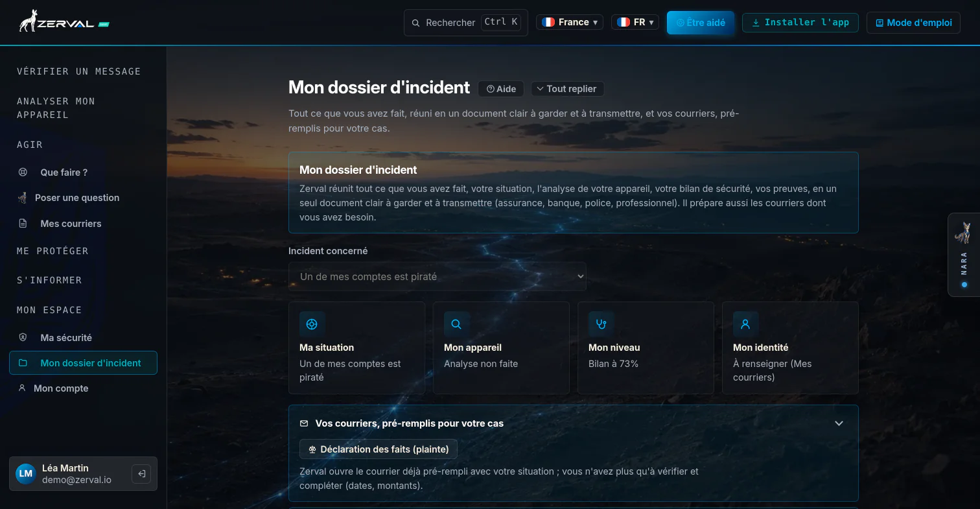
Task: Click Tout replier to collapse all sections
Action: point(568,89)
